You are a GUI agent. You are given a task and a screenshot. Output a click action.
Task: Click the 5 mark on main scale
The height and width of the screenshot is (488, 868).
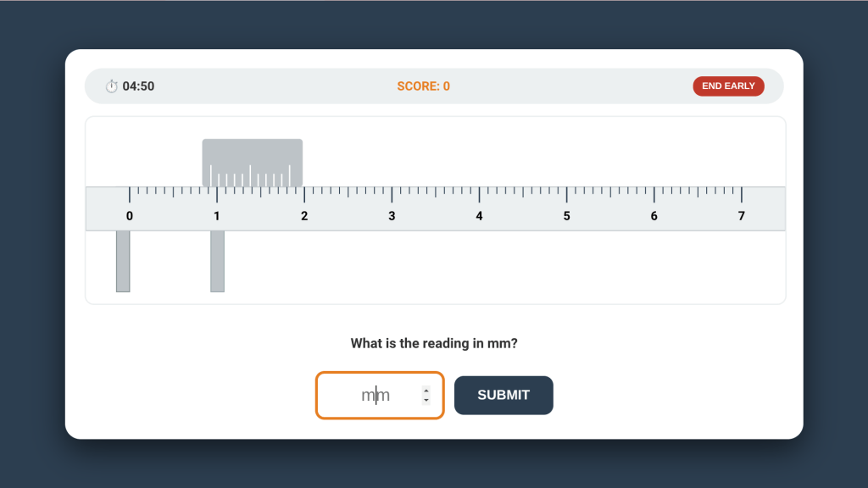(x=566, y=216)
